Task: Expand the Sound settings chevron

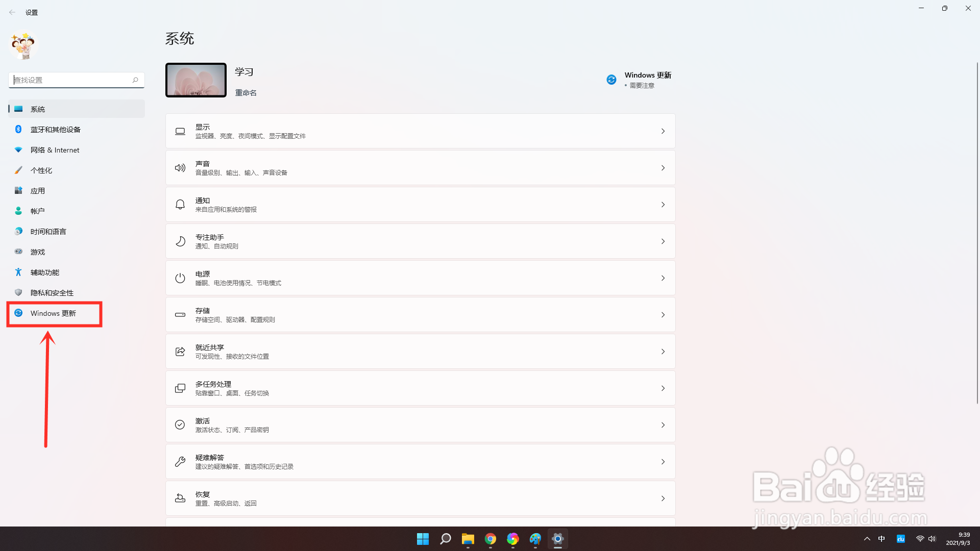Action: [663, 168]
